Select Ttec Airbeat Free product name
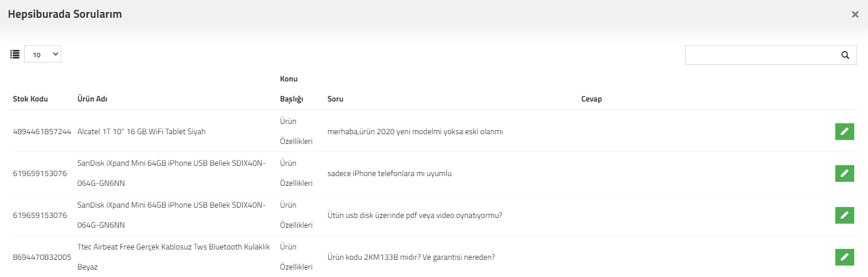The image size is (868, 277). 173,257
